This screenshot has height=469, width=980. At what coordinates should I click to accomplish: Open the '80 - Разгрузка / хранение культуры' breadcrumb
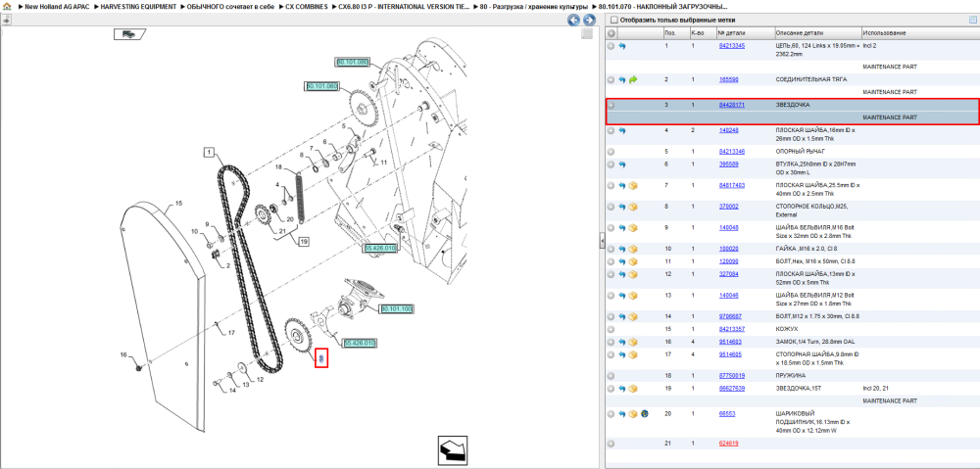pos(534,7)
